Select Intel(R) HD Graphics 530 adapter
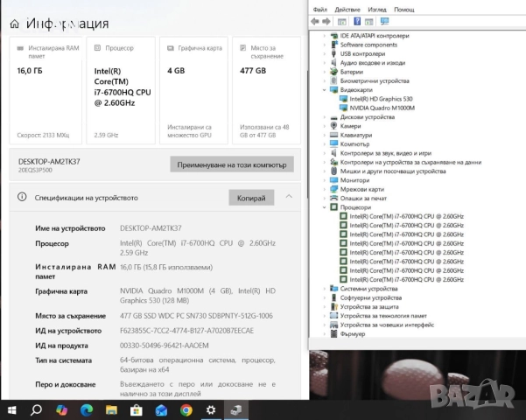The height and width of the screenshot is (420, 526). [x=381, y=99]
